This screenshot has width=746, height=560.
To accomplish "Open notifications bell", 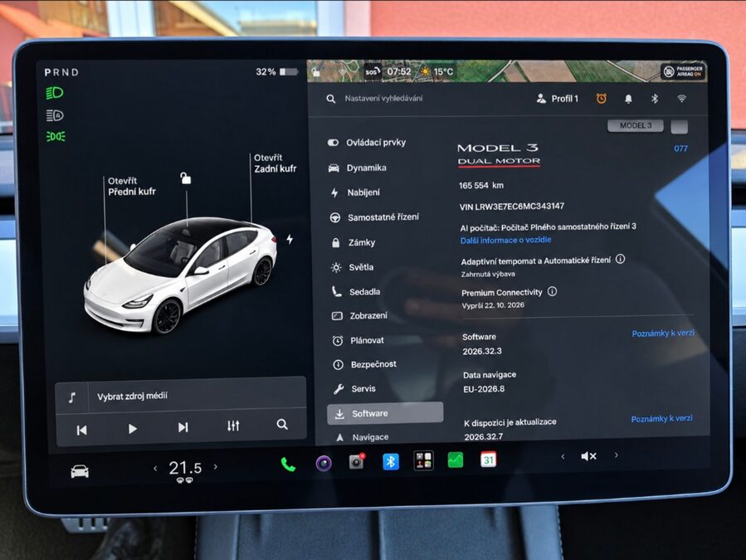I will pyautogui.click(x=628, y=99).
